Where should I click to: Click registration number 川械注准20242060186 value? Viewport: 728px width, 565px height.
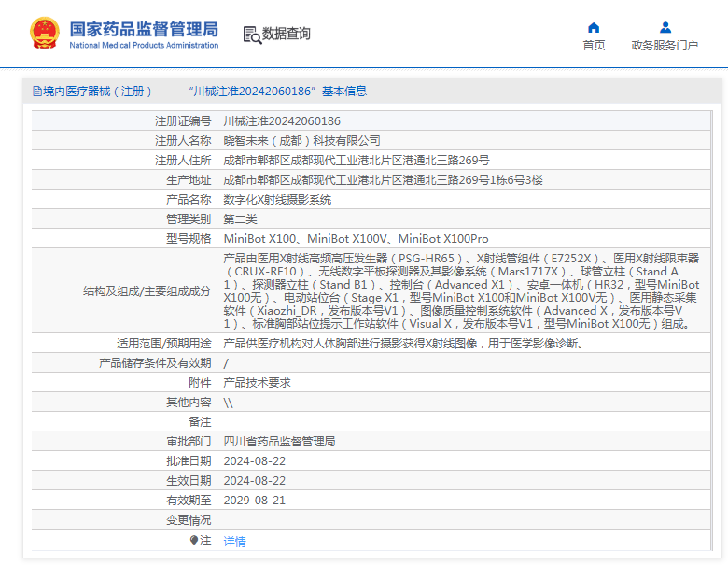pyautogui.click(x=282, y=121)
